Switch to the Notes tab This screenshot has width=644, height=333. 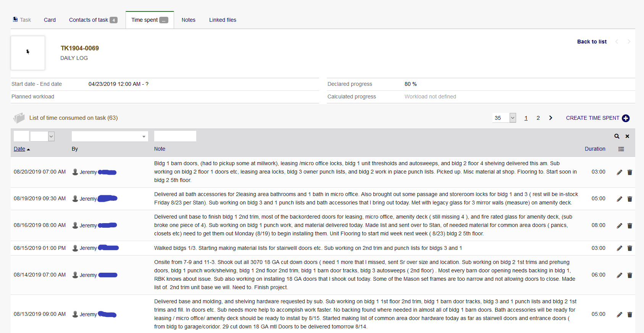tap(188, 20)
